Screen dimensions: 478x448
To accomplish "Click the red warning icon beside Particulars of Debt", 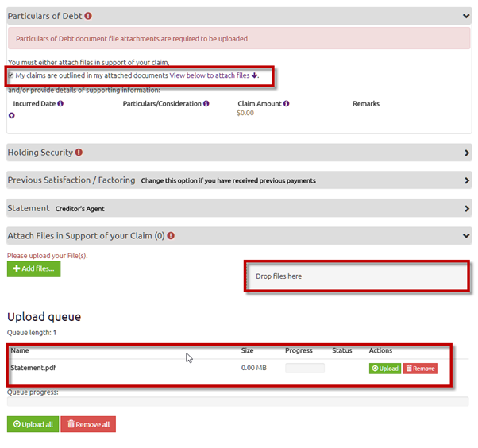I will coord(88,16).
